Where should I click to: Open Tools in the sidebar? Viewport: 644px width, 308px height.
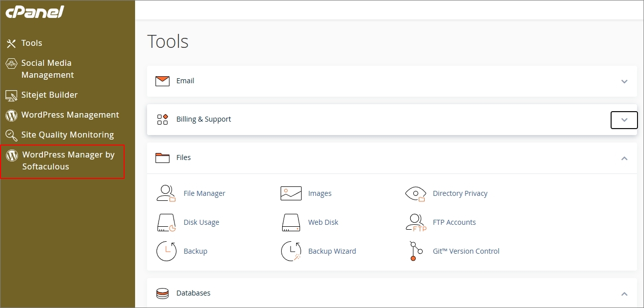31,43
